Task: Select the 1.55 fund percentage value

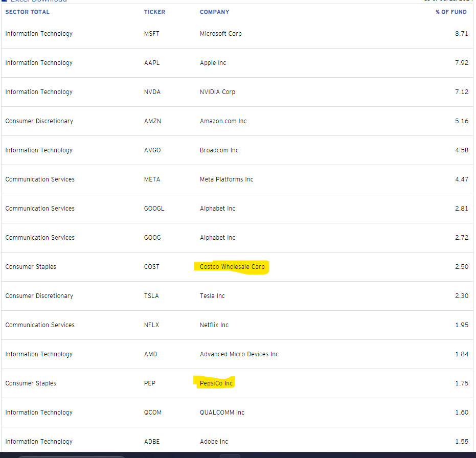Action: click(x=461, y=442)
